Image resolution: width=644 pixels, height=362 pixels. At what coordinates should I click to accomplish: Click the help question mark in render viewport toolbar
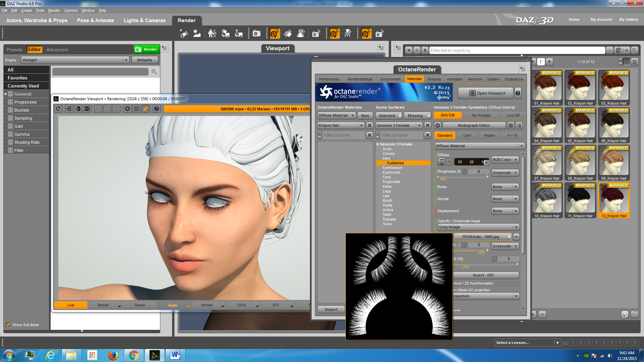pyautogui.click(x=156, y=109)
